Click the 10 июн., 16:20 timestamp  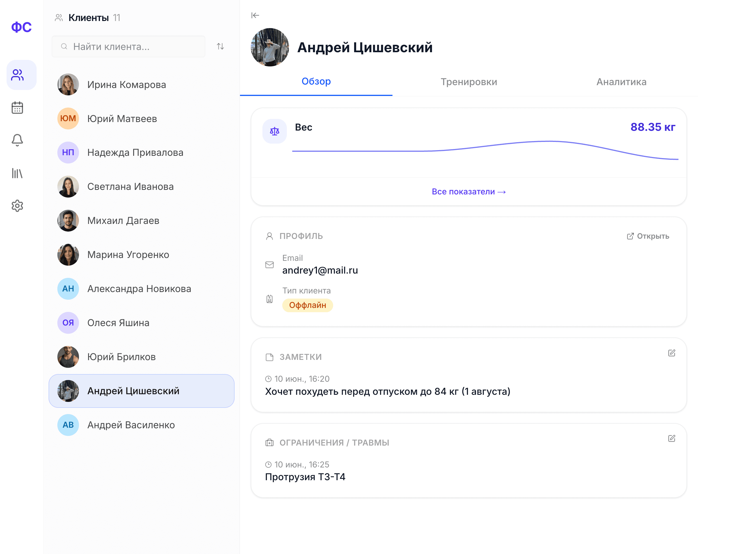pos(302,379)
